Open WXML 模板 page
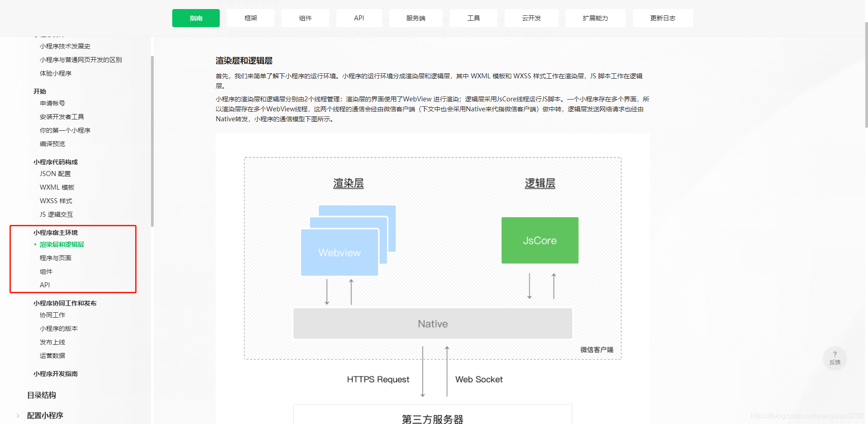 tap(57, 187)
